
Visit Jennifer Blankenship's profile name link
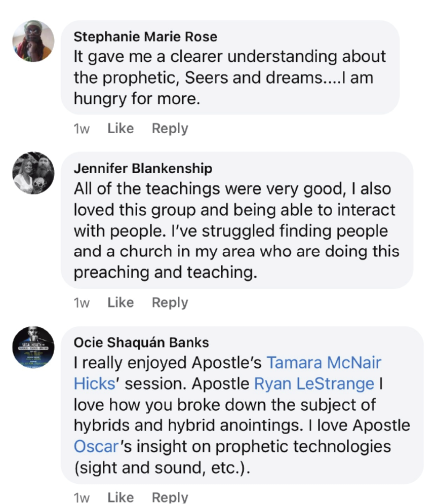click(x=143, y=168)
